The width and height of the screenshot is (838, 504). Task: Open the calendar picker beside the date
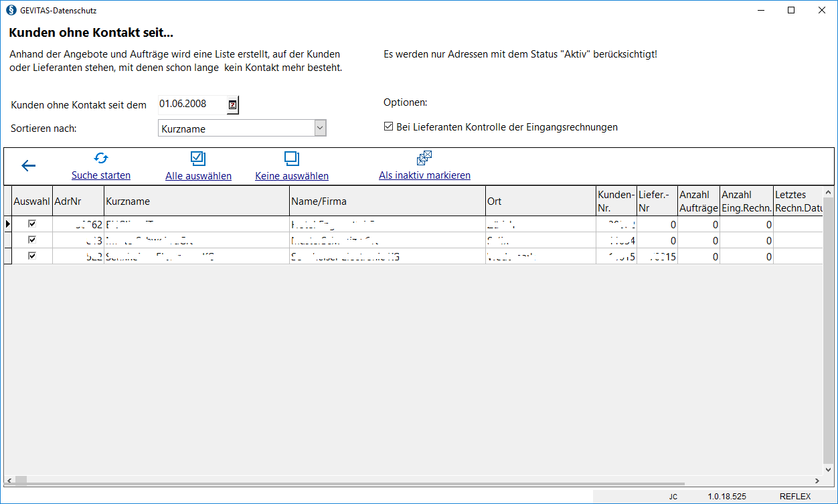pyautogui.click(x=232, y=104)
